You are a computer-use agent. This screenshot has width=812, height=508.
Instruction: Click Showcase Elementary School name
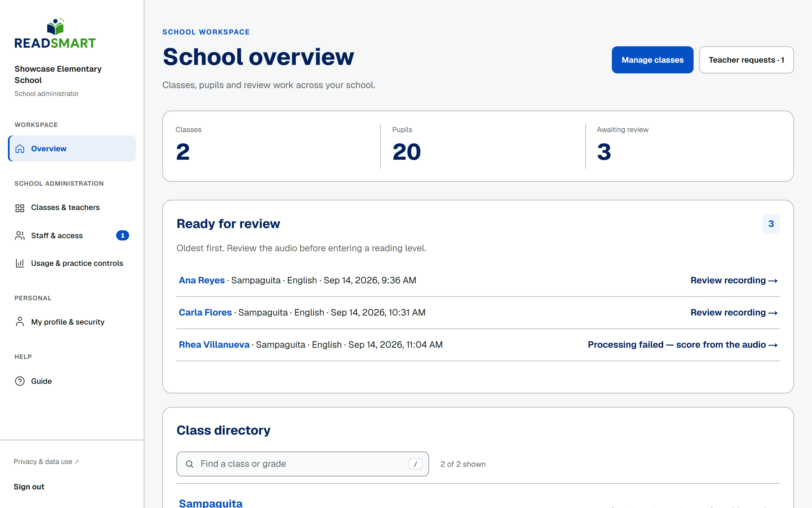pos(58,75)
